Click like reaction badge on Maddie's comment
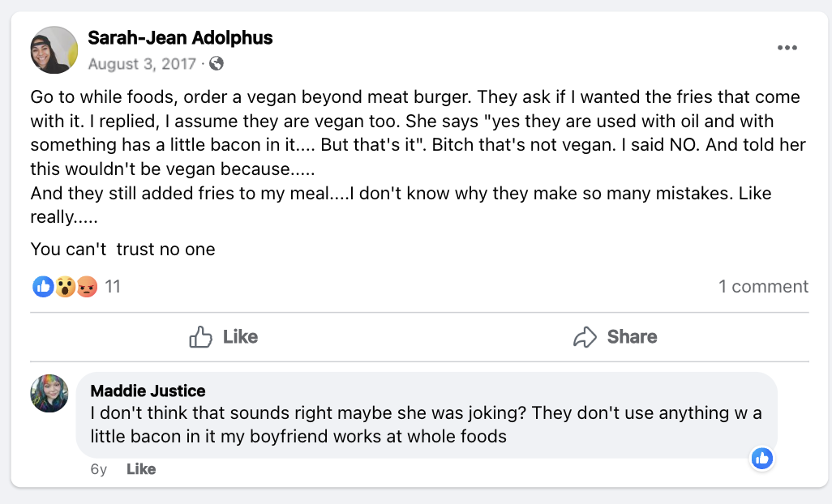The height and width of the screenshot is (504, 832). (x=762, y=459)
